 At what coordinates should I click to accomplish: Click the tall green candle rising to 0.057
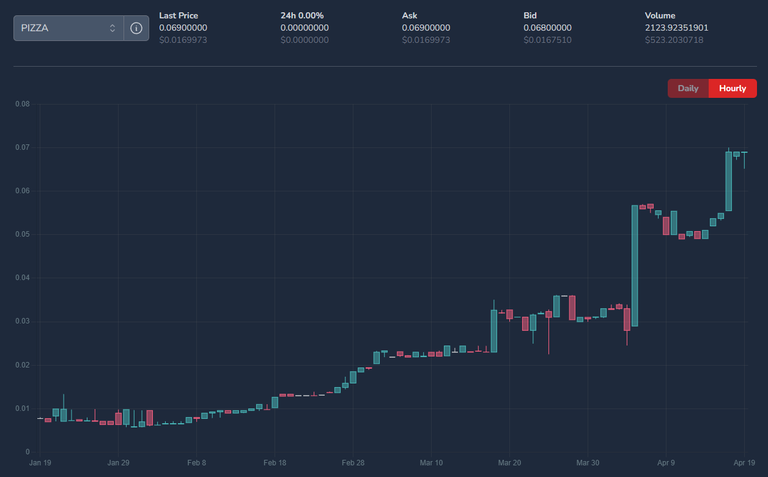point(635,265)
